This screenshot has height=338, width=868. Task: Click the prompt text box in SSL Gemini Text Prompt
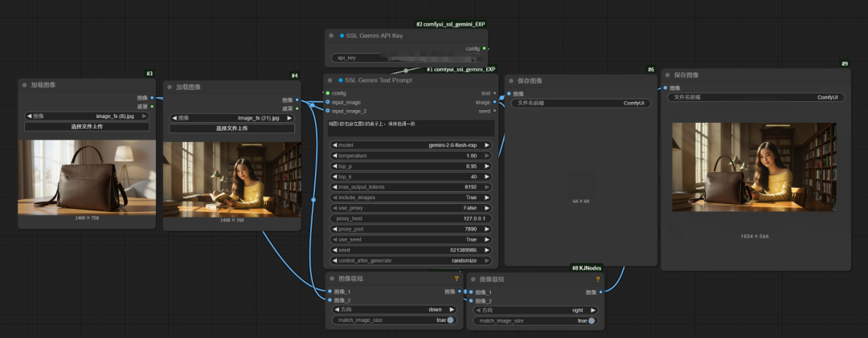click(x=411, y=128)
